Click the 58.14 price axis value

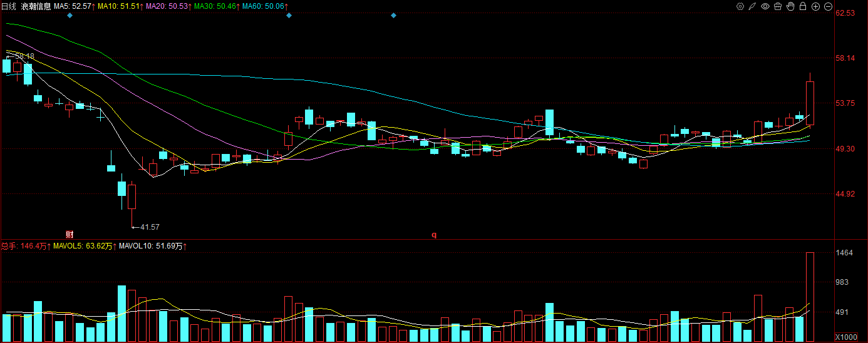(845, 58)
